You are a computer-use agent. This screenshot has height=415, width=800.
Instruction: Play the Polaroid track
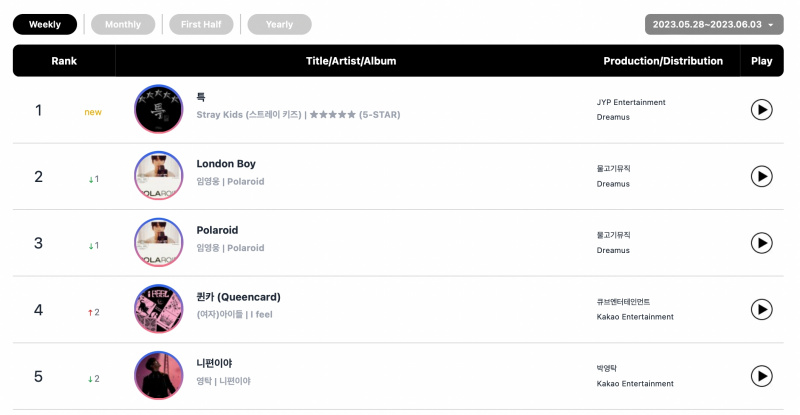tap(761, 243)
